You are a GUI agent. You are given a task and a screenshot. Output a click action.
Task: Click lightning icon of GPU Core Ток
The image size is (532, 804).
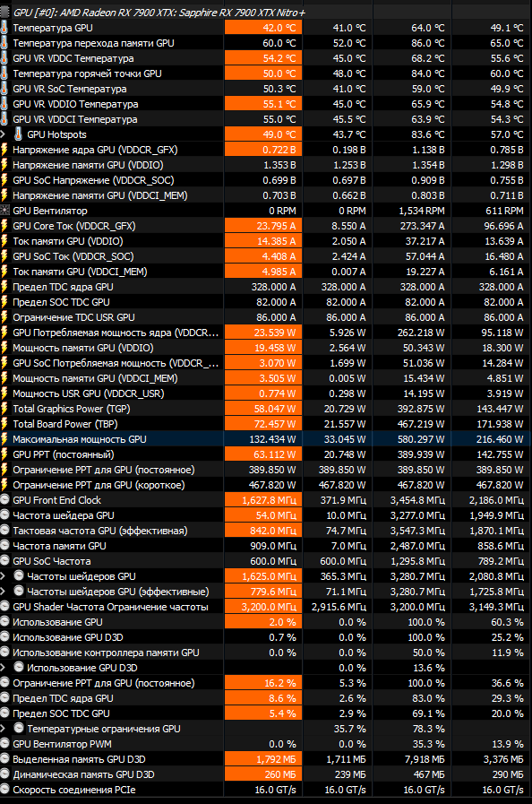[x=4, y=226]
